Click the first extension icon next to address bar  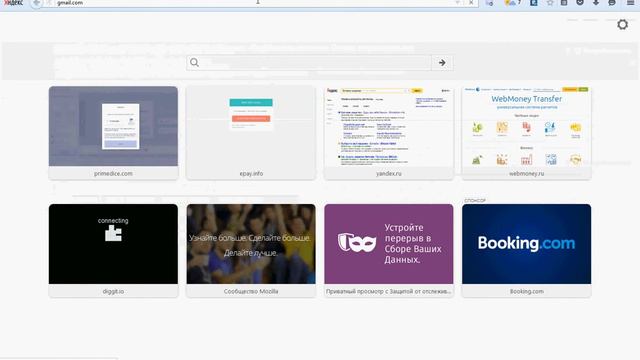[489, 3]
